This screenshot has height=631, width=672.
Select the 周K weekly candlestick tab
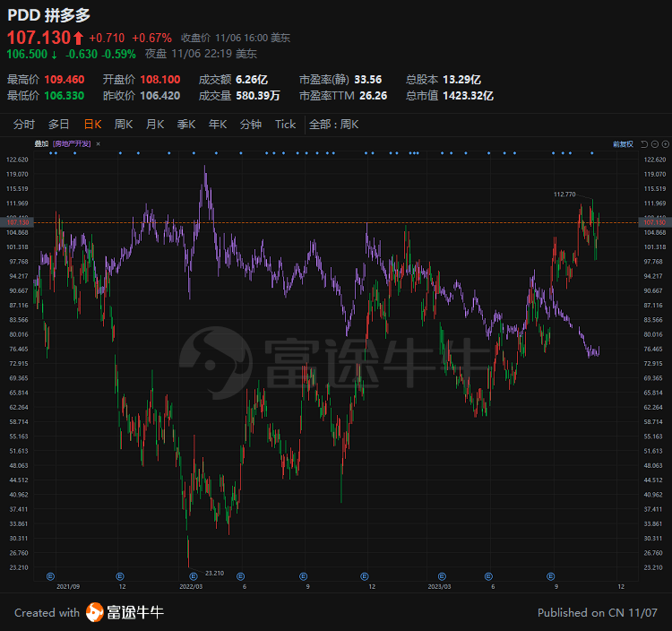tap(124, 125)
